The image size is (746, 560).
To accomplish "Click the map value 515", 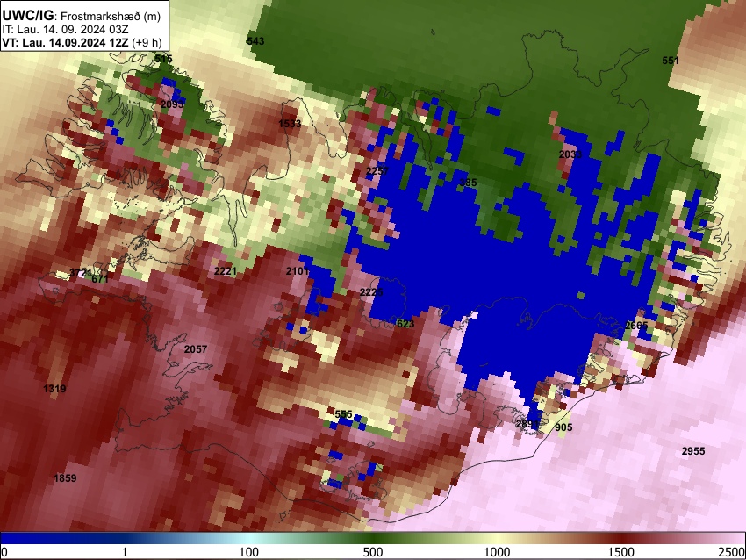I will (x=163, y=59).
